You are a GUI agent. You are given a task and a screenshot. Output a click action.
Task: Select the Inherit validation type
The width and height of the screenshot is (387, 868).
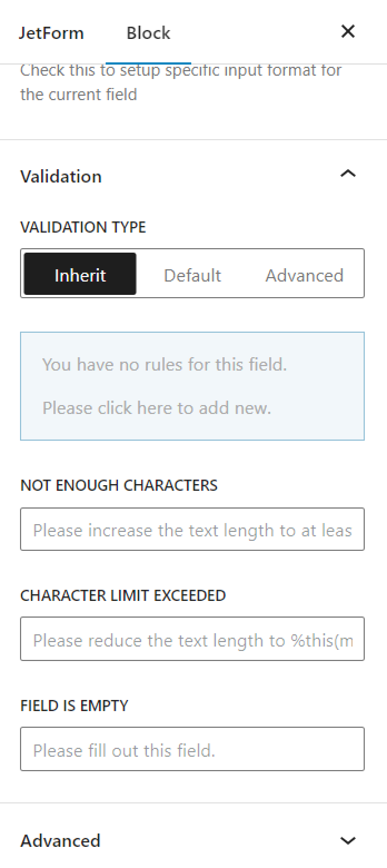[x=80, y=274]
